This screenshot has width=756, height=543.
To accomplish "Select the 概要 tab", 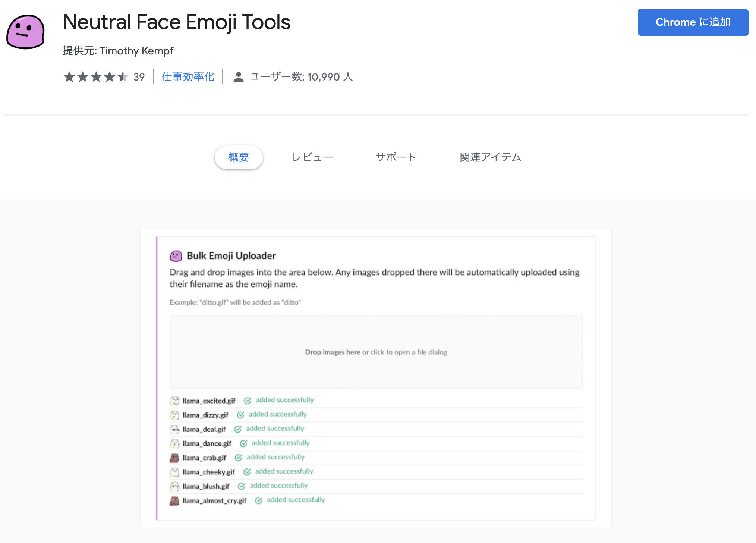I will [x=239, y=157].
